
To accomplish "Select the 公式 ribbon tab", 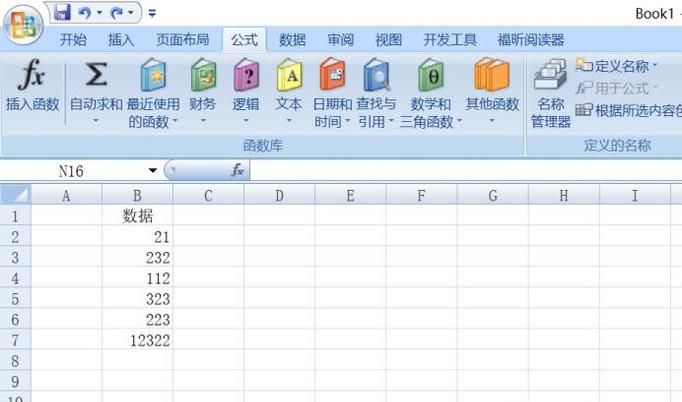I will (x=244, y=40).
